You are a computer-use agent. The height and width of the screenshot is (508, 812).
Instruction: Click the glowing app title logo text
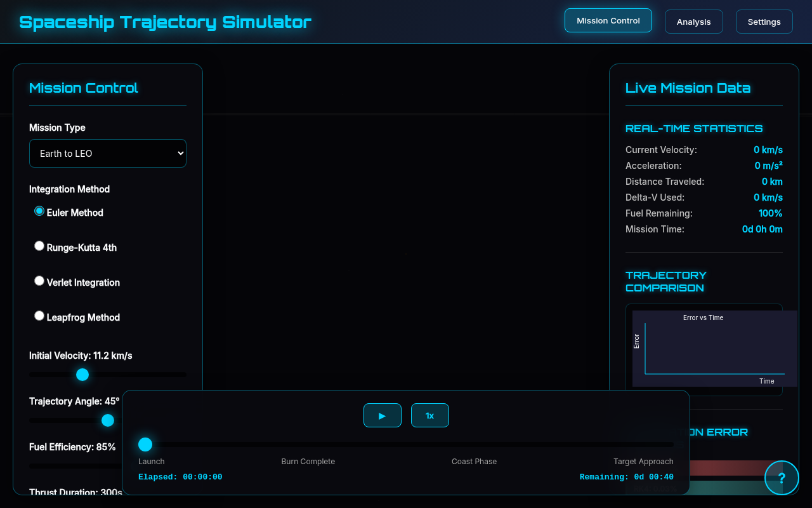[x=165, y=21]
